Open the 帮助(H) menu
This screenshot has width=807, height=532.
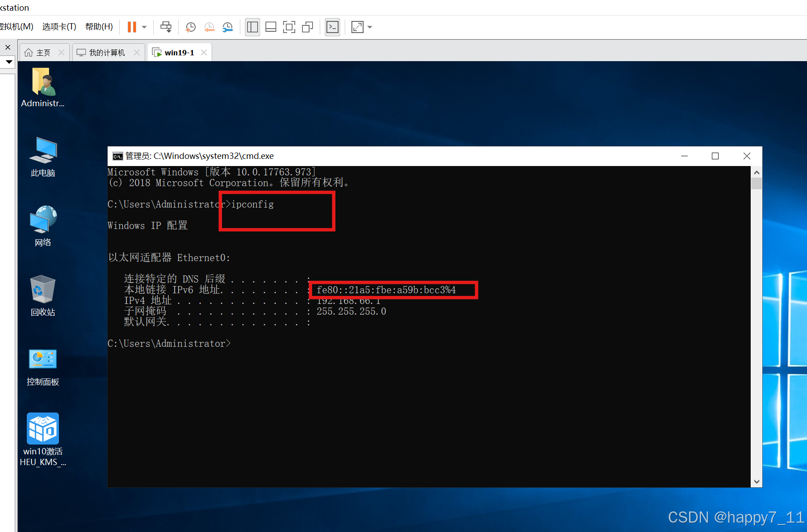click(99, 27)
